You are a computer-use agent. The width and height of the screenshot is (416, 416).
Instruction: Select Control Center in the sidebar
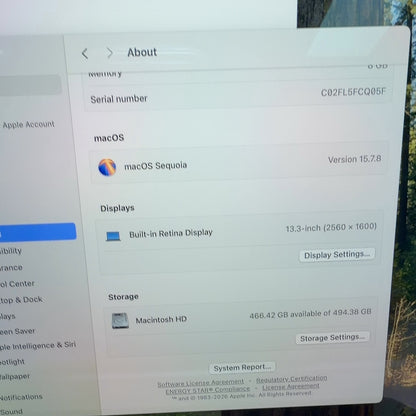[x=17, y=284]
